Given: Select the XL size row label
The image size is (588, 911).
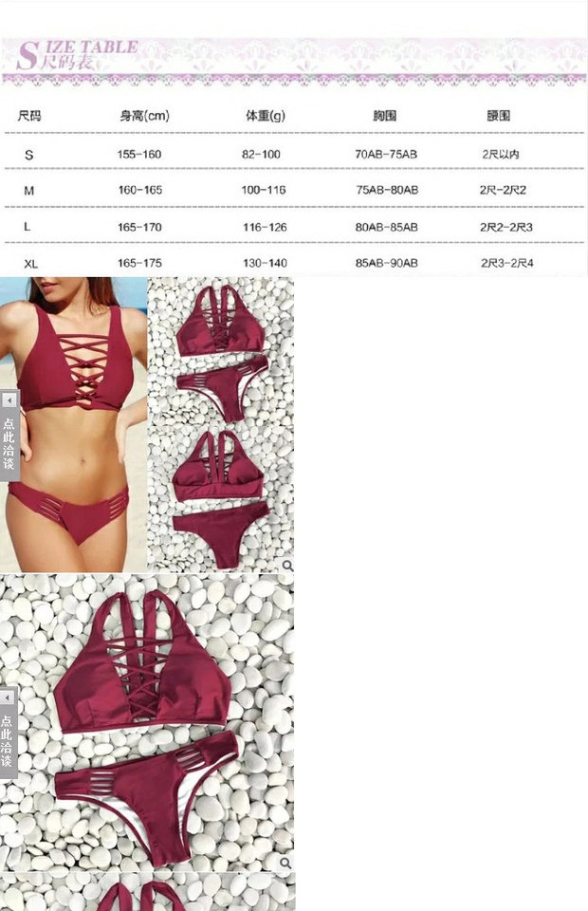Looking at the screenshot, I should [x=30, y=264].
